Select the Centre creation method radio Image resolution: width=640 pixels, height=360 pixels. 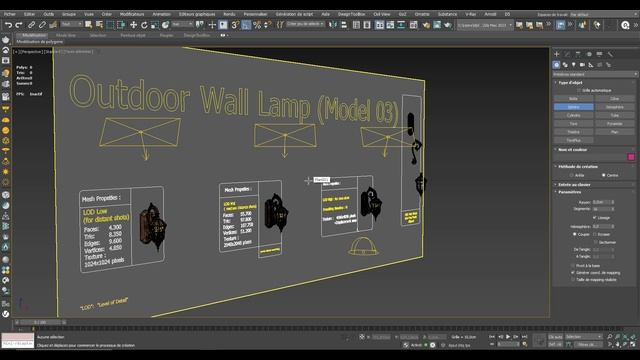click(x=604, y=175)
